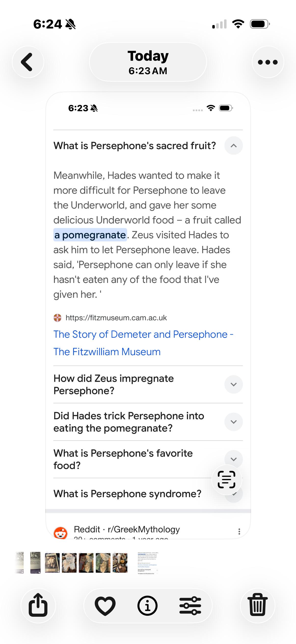Tap the back arrow button
Image resolution: width=296 pixels, height=644 pixels.
coord(28,62)
